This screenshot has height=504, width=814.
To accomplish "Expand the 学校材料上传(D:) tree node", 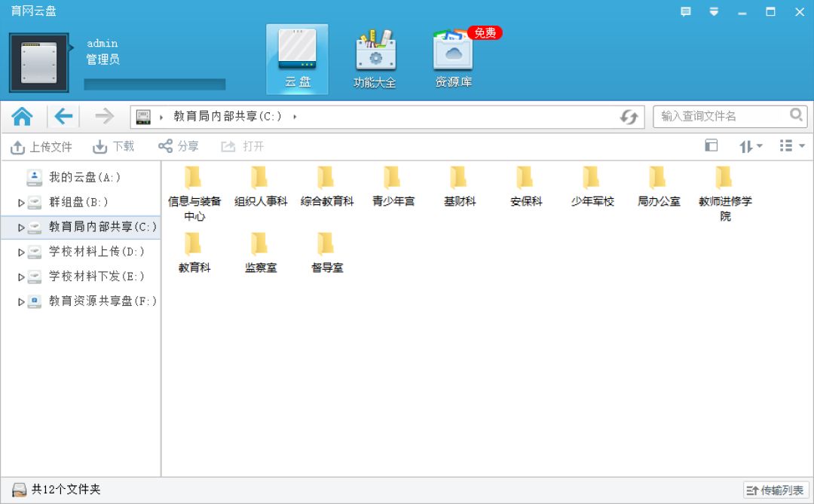I will [21, 252].
